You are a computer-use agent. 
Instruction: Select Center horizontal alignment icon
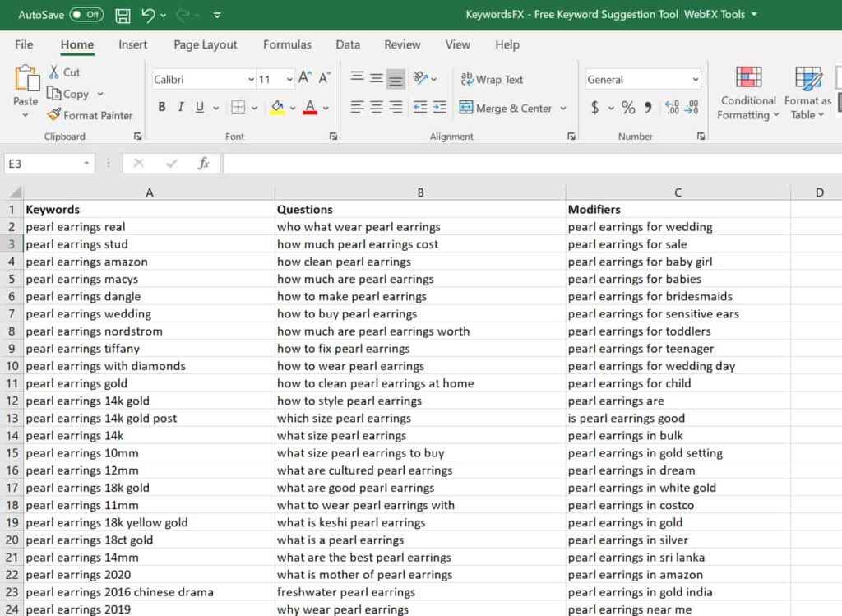(377, 107)
